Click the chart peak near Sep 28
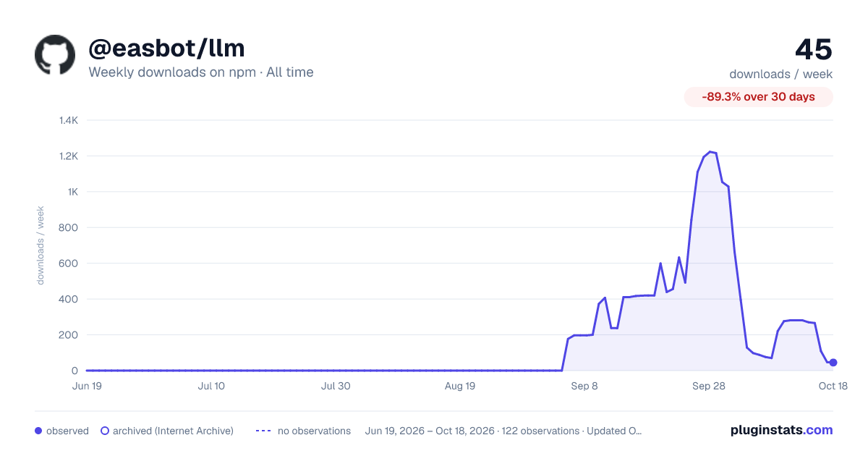 coord(710,152)
